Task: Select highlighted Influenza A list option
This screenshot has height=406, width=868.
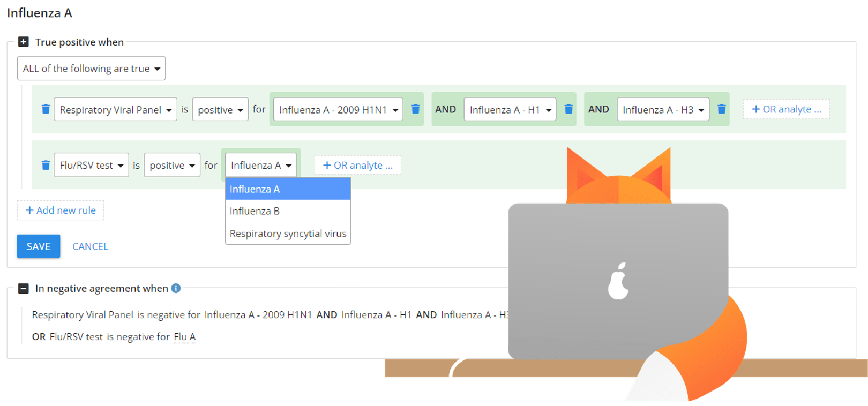Action: click(288, 189)
